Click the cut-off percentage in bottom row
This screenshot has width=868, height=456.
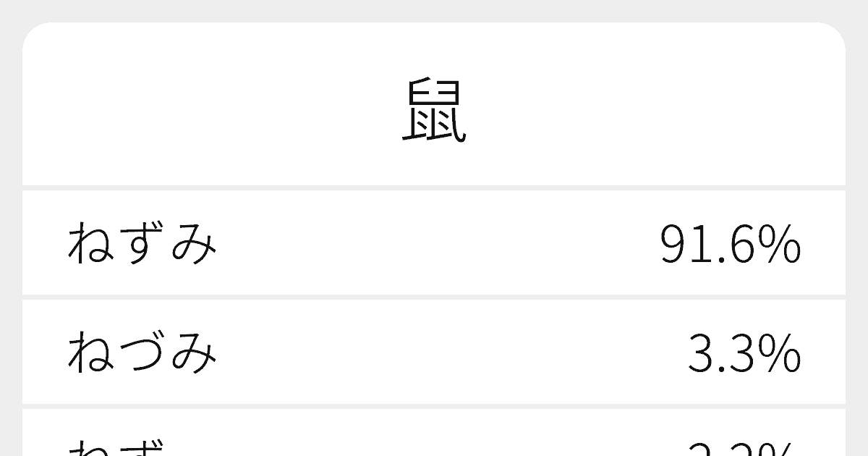[x=744, y=449]
